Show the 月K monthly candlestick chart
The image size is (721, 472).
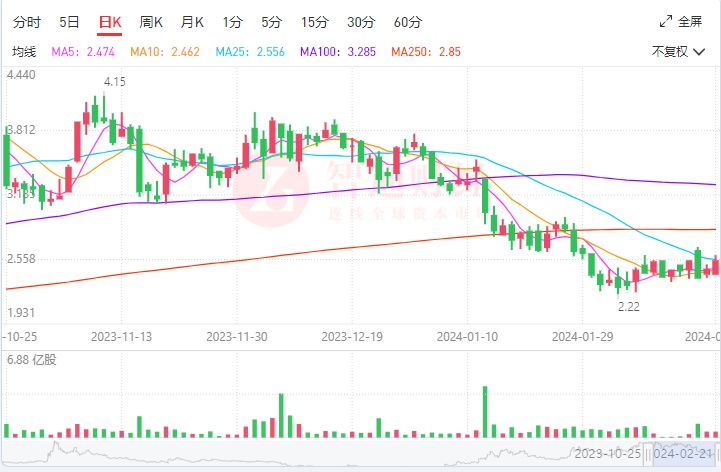192,22
